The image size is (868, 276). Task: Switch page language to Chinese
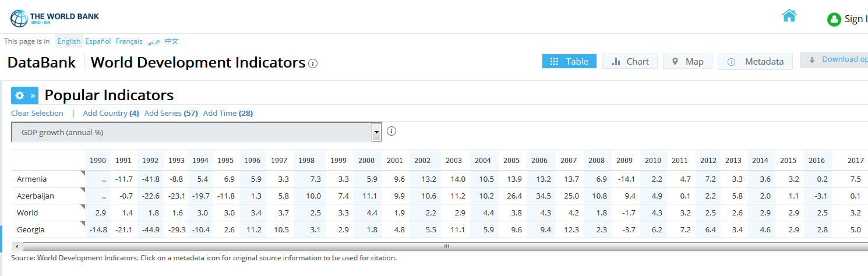click(171, 41)
